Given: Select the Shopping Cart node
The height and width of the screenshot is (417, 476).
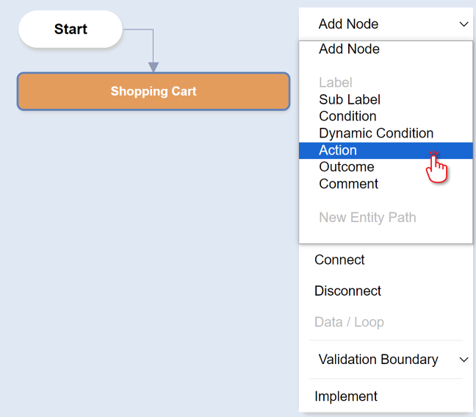Looking at the screenshot, I should 153,91.
